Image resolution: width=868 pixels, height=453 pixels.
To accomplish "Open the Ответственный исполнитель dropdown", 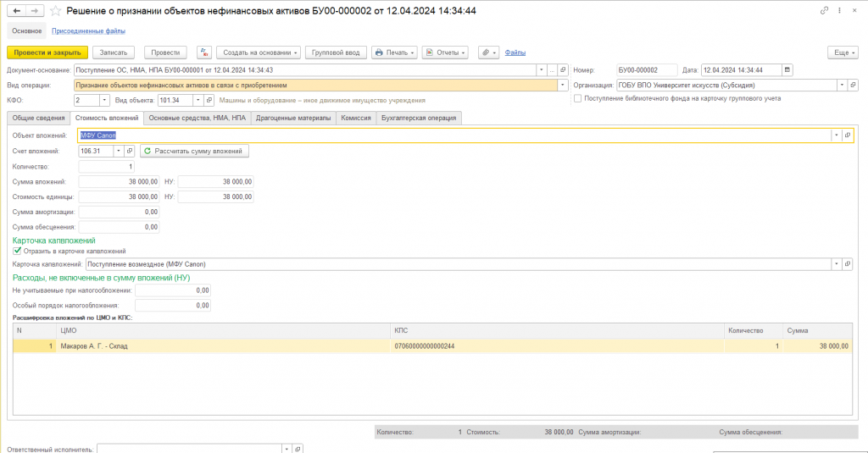I will [287, 449].
